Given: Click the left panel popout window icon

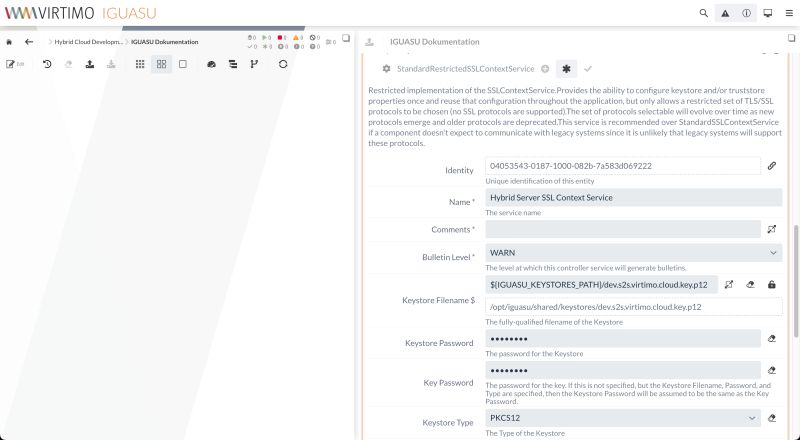Looking at the screenshot, I should (346, 38).
